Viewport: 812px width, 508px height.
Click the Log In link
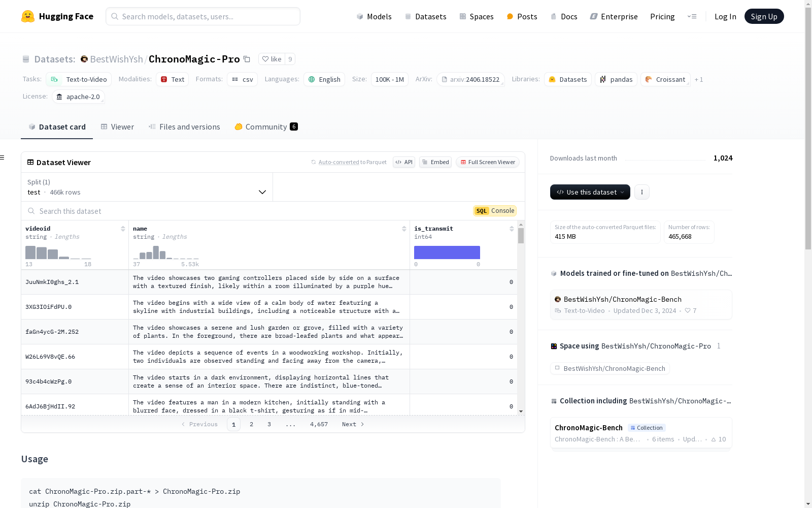click(725, 16)
